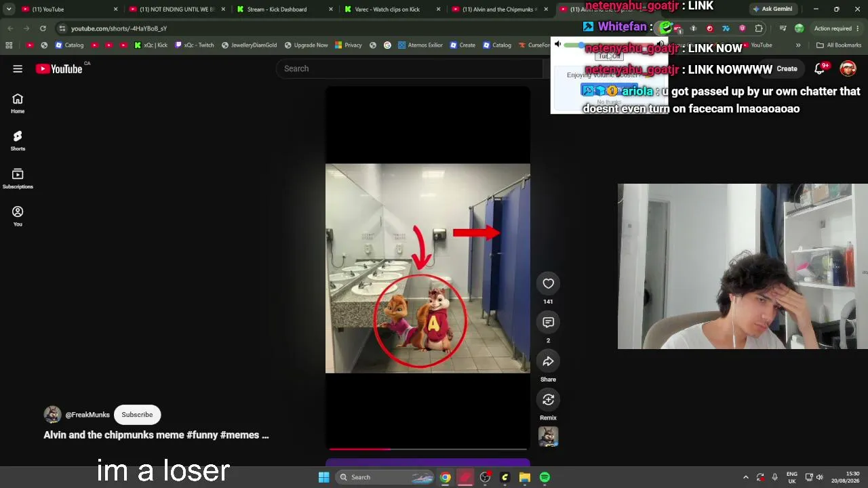Open YouTube notifications bell
868x488 pixels.
(819, 68)
